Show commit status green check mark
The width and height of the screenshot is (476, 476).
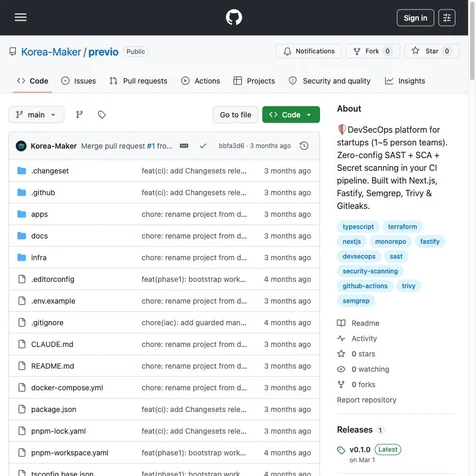click(x=203, y=146)
